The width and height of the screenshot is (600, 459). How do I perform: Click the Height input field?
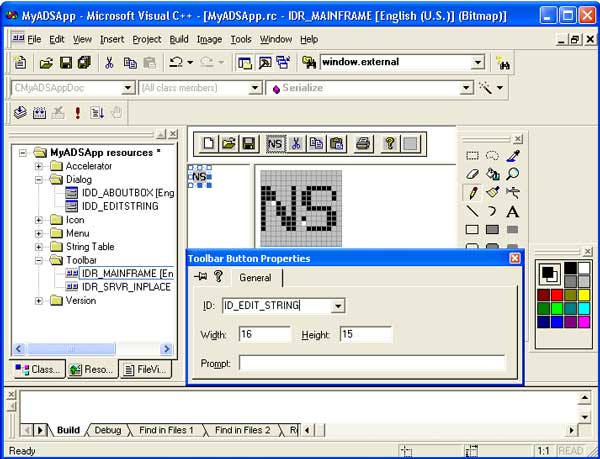click(x=366, y=334)
